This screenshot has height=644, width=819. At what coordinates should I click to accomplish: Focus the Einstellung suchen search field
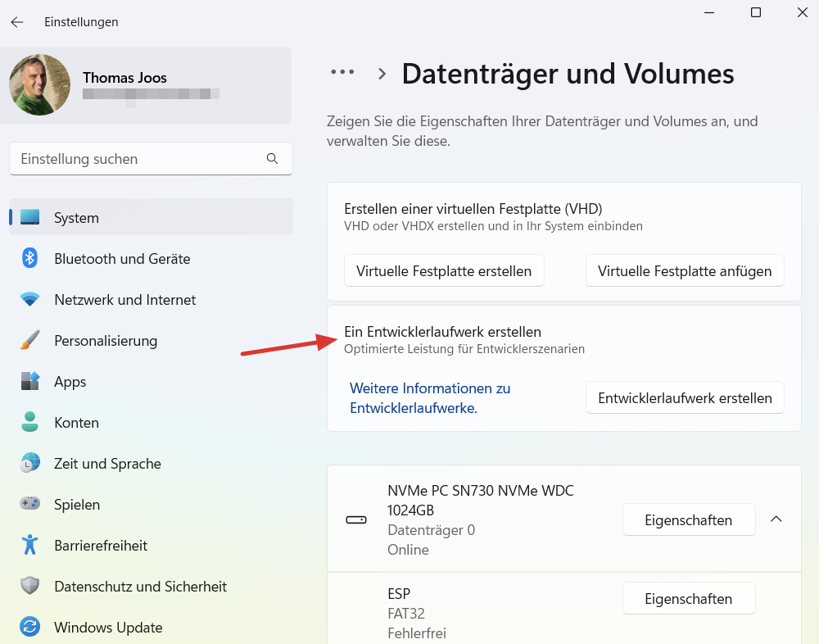tap(139, 159)
